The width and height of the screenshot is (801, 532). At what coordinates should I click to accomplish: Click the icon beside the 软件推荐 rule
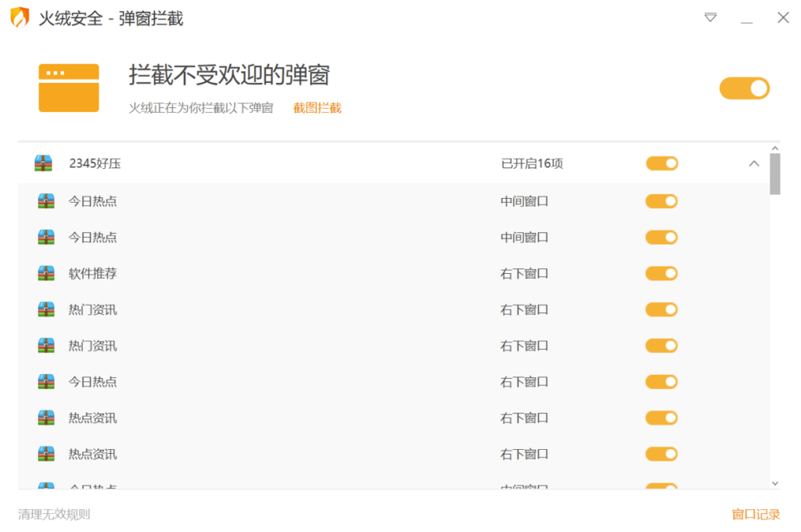coord(46,274)
